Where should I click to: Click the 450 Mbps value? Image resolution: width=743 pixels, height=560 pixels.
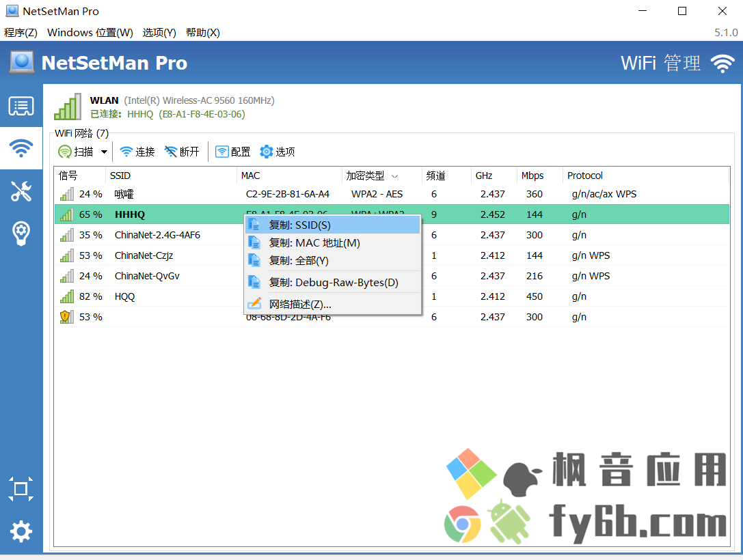click(535, 296)
